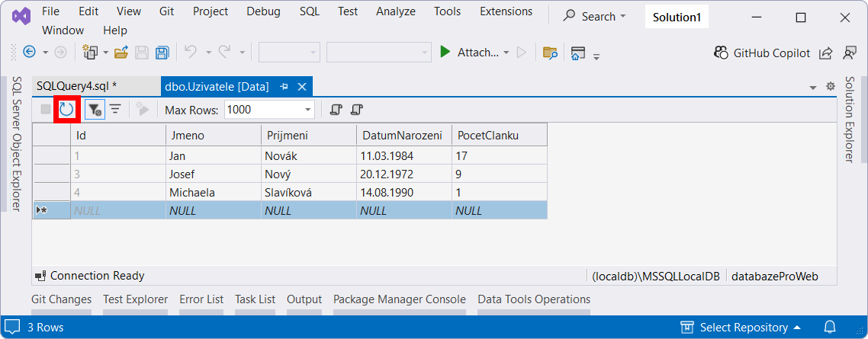Click the Jmeno column header
This screenshot has width=868, height=339.
tap(213, 135)
